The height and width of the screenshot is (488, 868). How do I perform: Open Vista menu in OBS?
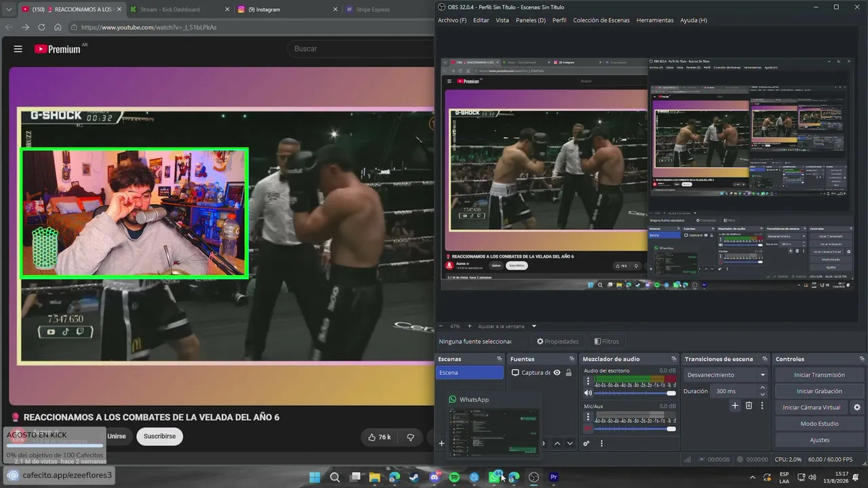click(502, 20)
